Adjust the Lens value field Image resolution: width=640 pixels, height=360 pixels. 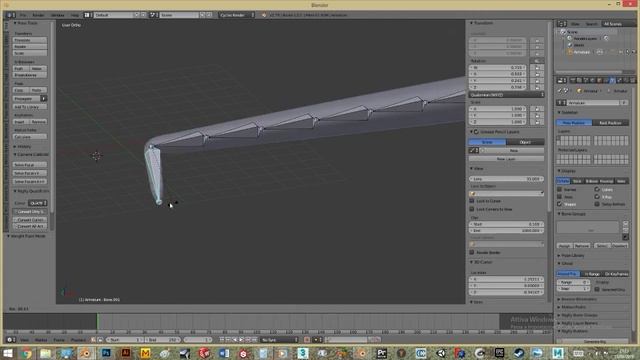tap(506, 179)
